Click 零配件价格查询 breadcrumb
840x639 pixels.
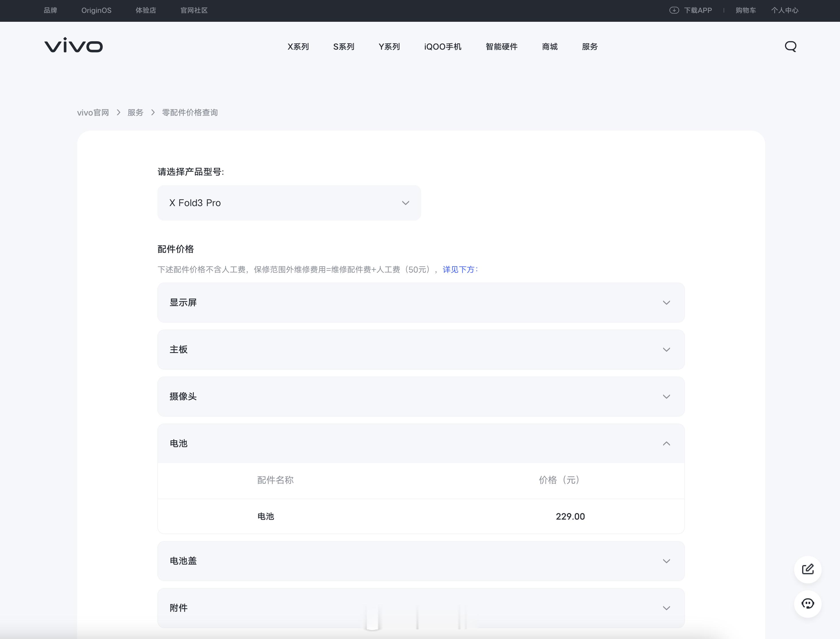(190, 113)
